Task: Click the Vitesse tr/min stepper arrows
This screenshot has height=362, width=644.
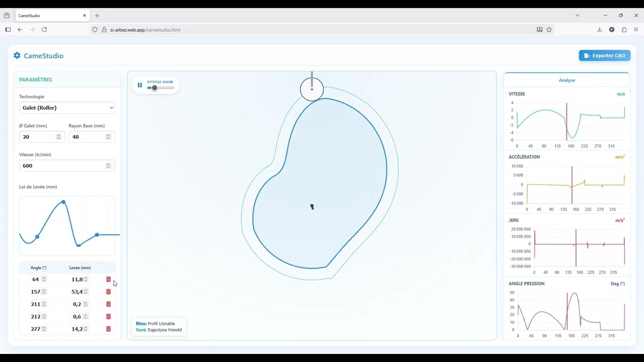Action: click(108, 166)
